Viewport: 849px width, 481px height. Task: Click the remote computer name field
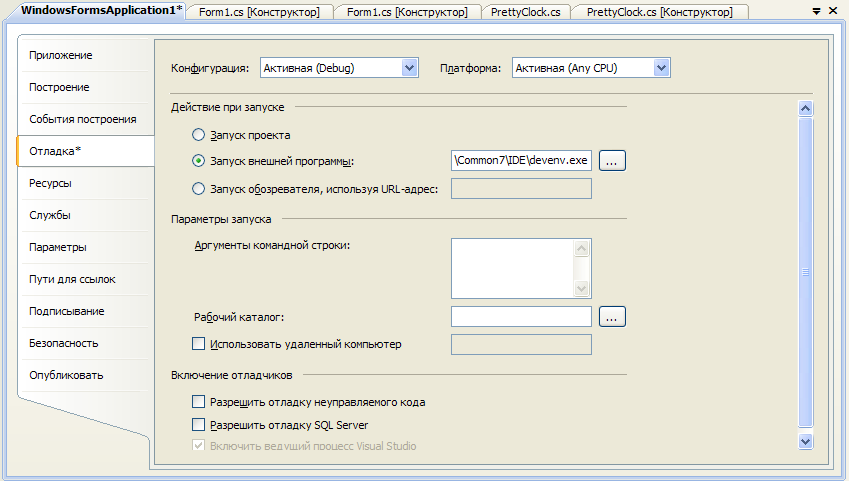521,344
